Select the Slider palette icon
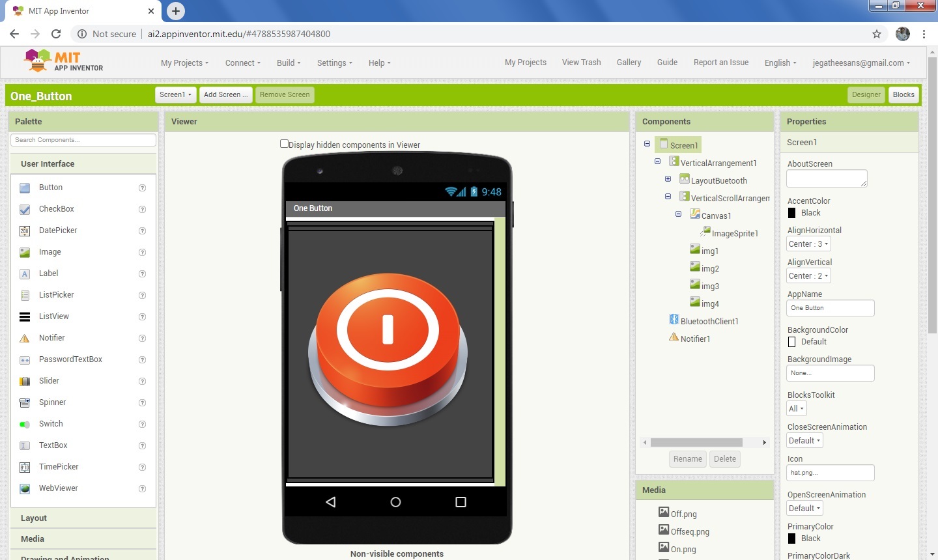Image resolution: width=938 pixels, height=560 pixels. click(x=25, y=382)
